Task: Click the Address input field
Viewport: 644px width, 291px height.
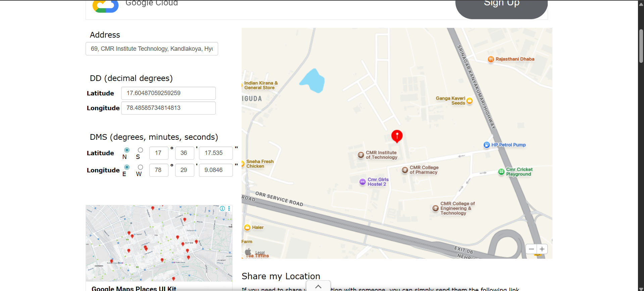Action: [152, 49]
